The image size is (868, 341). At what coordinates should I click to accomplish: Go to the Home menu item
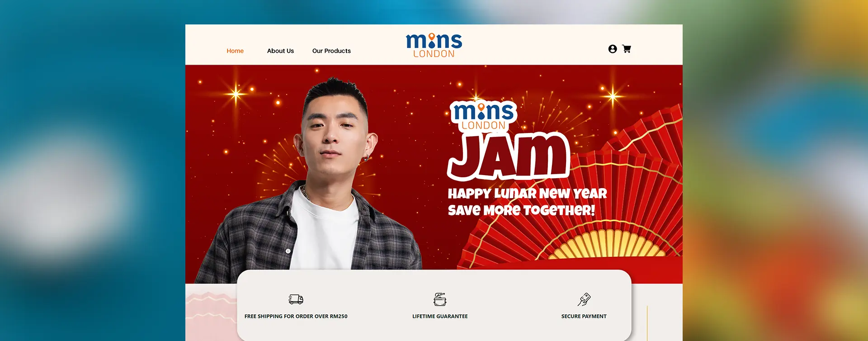coord(235,51)
